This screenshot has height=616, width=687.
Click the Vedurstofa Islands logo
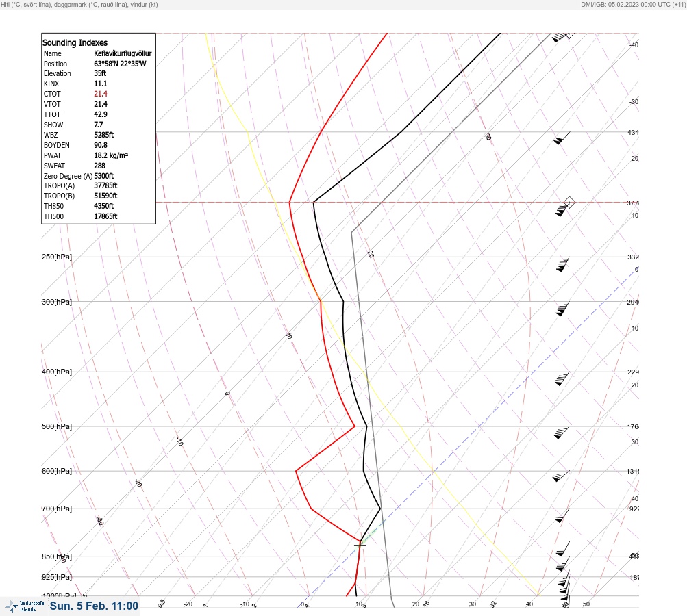tap(25, 606)
